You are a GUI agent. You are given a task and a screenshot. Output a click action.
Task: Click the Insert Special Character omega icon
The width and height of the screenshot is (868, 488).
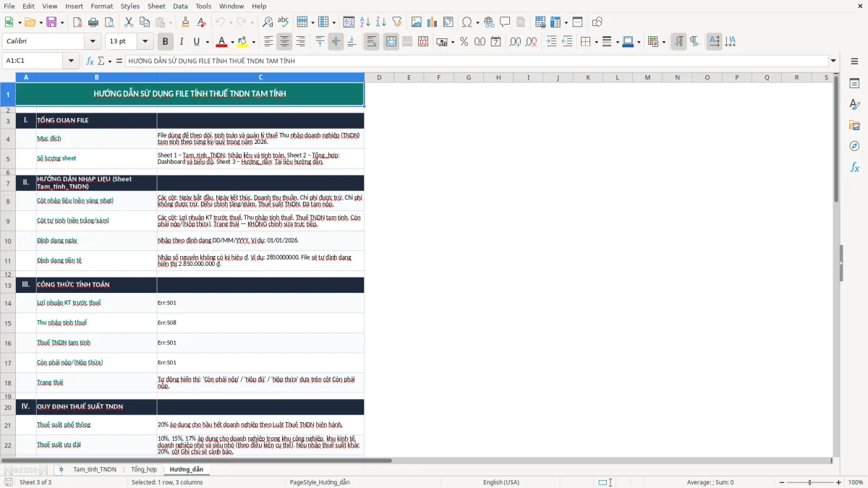coord(467,22)
